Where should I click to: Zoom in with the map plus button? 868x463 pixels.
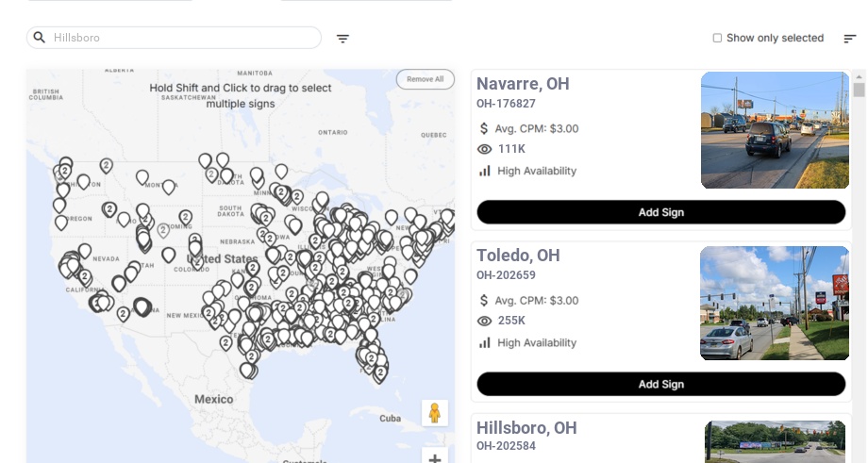click(x=434, y=458)
